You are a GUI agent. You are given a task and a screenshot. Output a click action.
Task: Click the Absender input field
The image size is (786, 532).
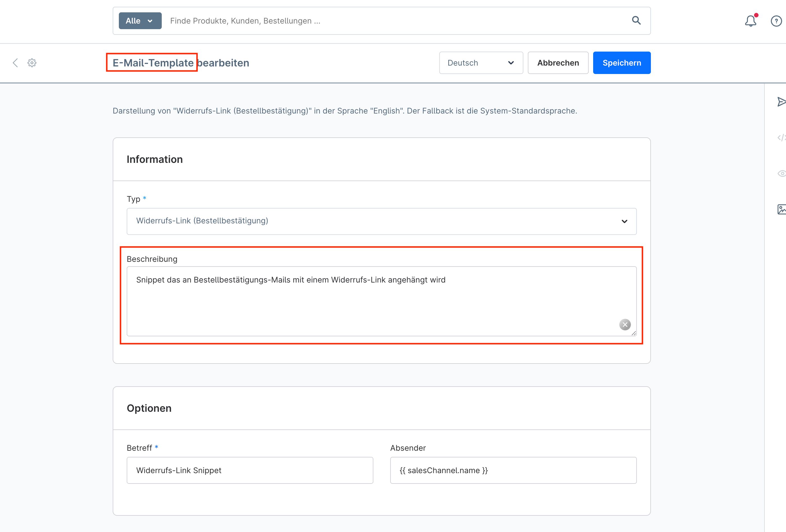(x=513, y=470)
